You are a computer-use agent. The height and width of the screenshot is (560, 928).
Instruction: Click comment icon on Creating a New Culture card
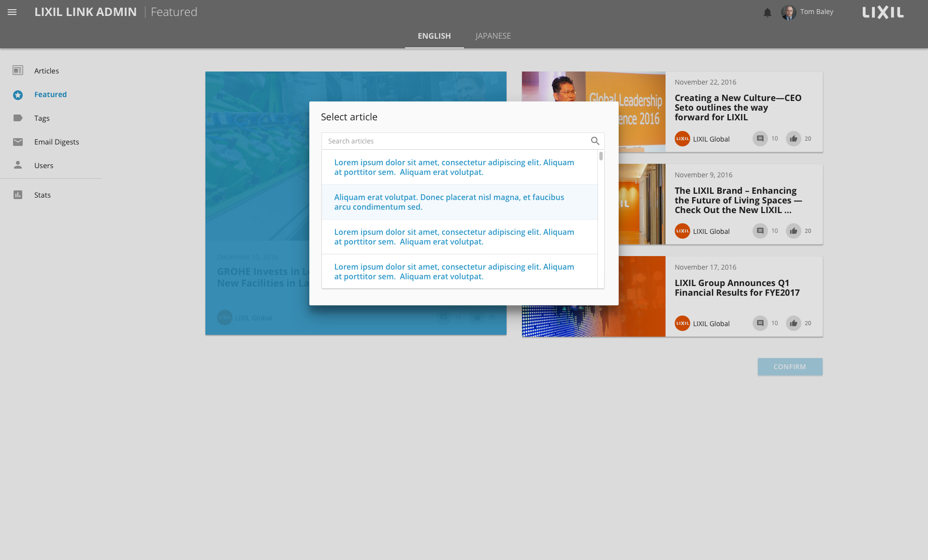coord(760,139)
